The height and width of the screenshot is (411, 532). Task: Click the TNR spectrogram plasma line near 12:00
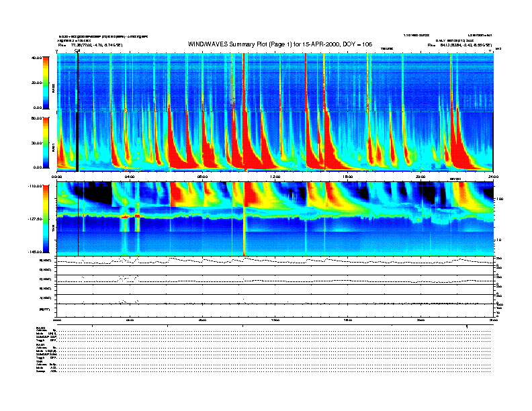coord(275,216)
